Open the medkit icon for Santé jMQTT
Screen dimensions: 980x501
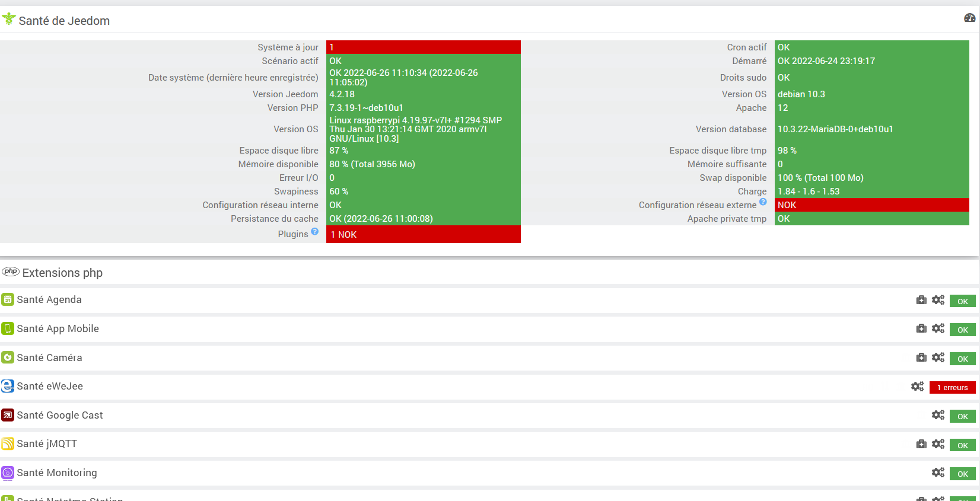pos(921,444)
